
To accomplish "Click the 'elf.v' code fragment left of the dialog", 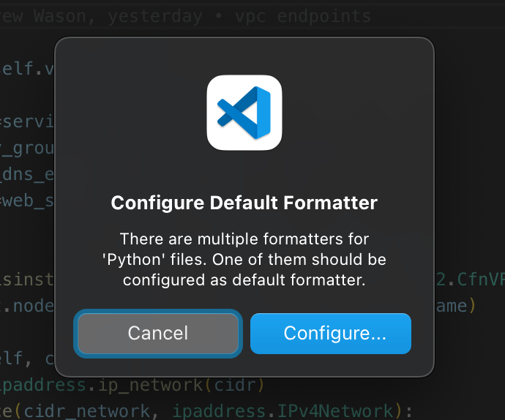I will pos(27,69).
